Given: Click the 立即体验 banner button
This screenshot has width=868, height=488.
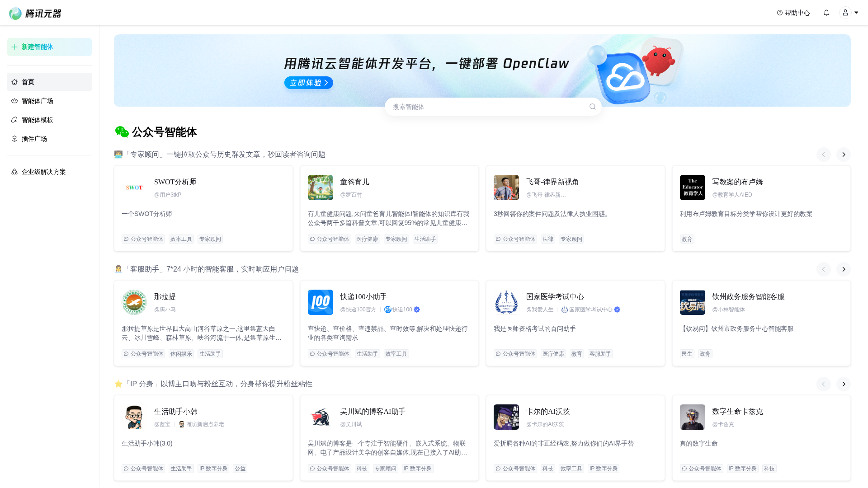Looking at the screenshot, I should [x=309, y=83].
